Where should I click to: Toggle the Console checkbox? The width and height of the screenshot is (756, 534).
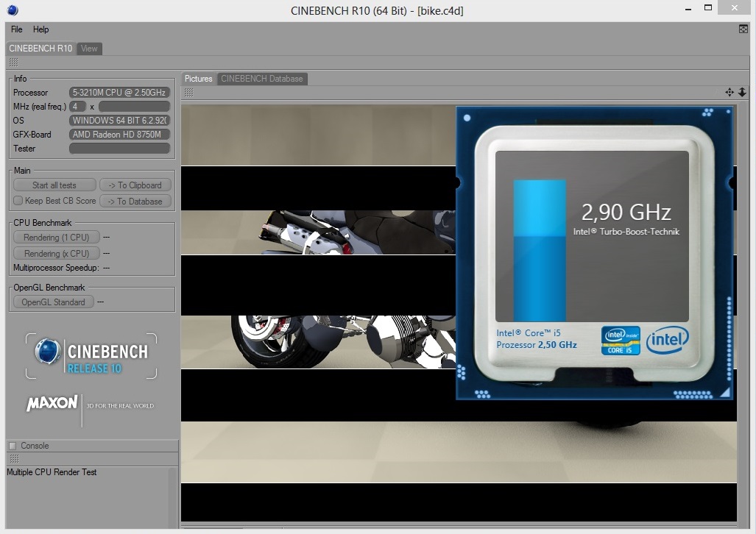click(13, 446)
